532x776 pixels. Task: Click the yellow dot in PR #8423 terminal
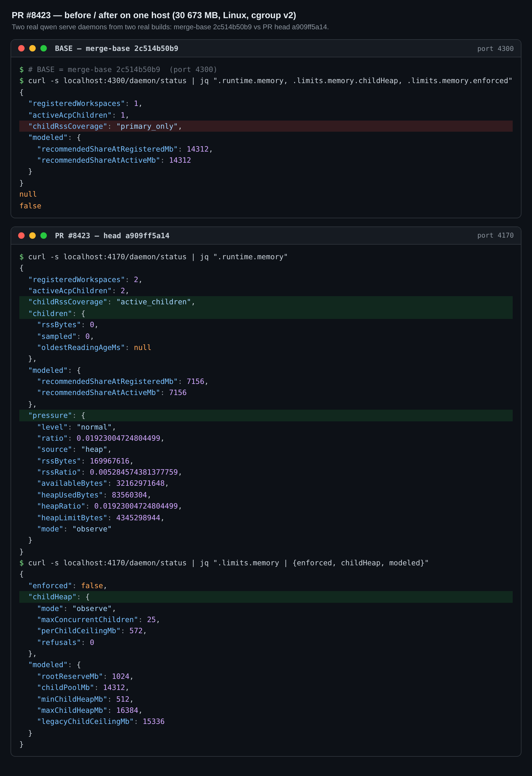pos(32,236)
